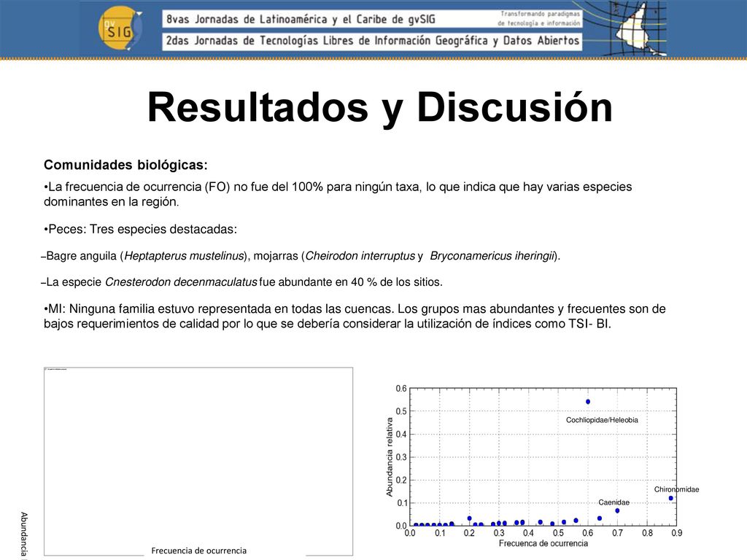The image size is (747, 560).
Task: Click the 'Transformando paradigmas' tagline
Action: point(540,18)
